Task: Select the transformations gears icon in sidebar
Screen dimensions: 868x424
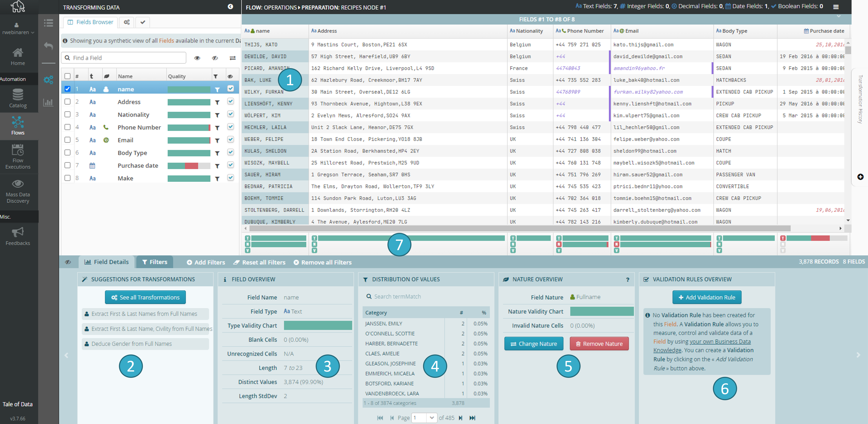Action: point(49,80)
